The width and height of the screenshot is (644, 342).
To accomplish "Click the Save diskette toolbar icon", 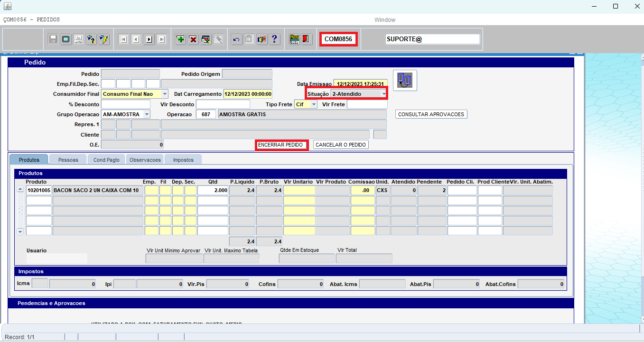I will click(54, 39).
